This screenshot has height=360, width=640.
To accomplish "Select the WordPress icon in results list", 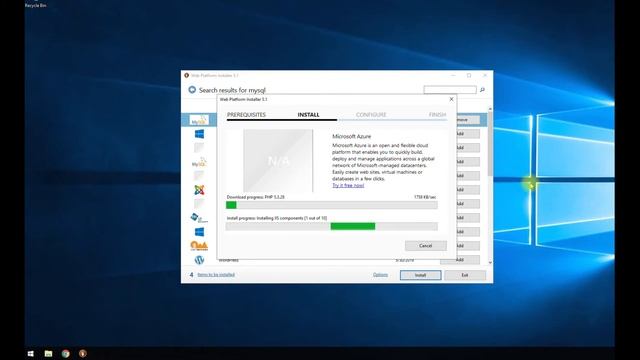I will click(x=199, y=260).
